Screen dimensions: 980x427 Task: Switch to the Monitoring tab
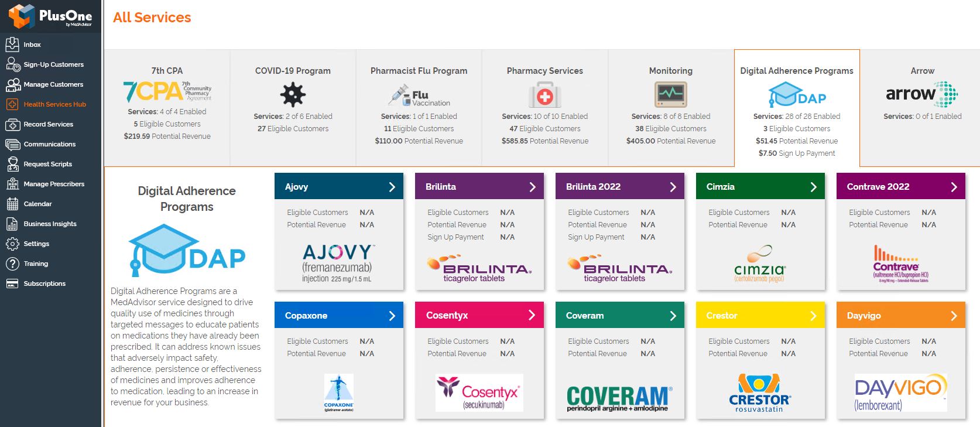(671, 108)
